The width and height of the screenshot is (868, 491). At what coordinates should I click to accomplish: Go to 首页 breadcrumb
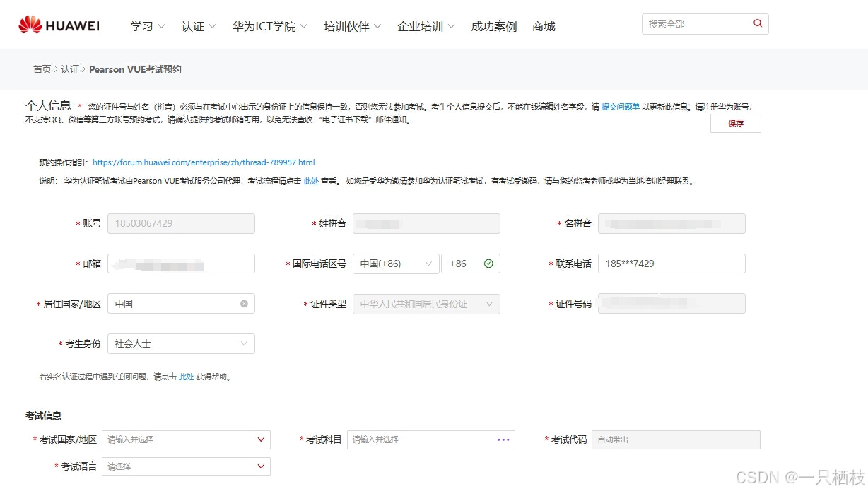(x=42, y=69)
